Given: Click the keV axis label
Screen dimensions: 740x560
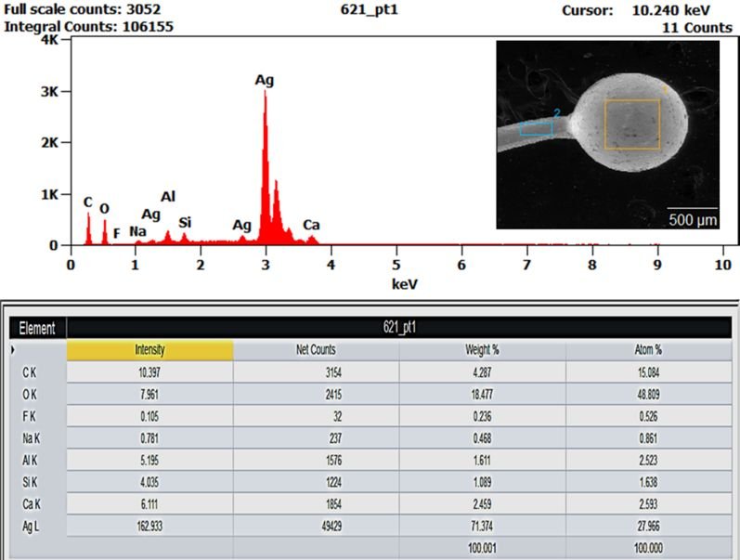Looking at the screenshot, I should [405, 284].
